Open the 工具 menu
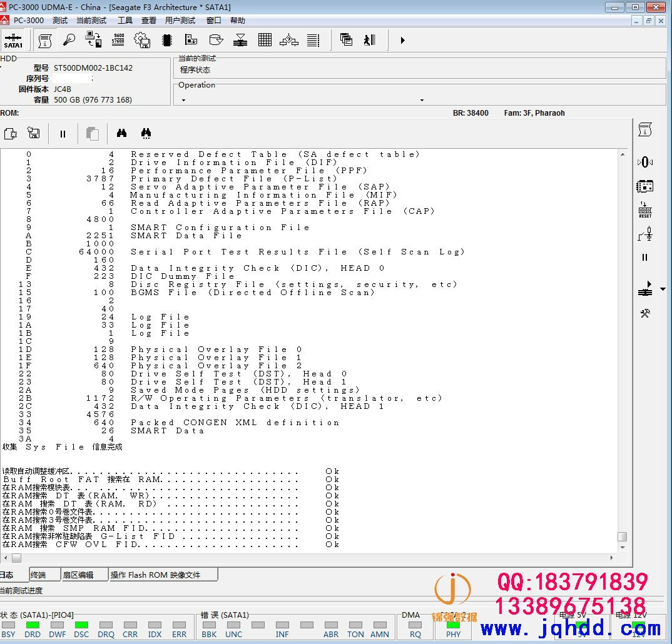 tap(125, 21)
